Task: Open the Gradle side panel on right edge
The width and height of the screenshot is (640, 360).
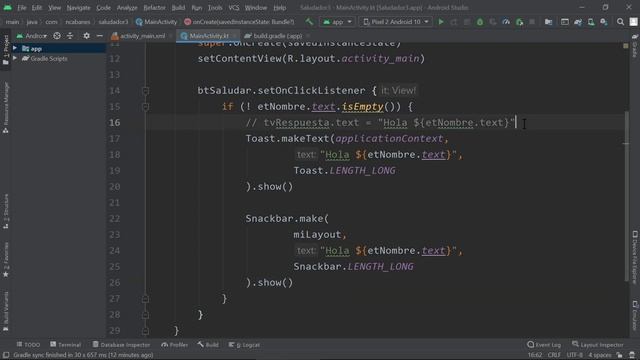Action: coord(635,46)
